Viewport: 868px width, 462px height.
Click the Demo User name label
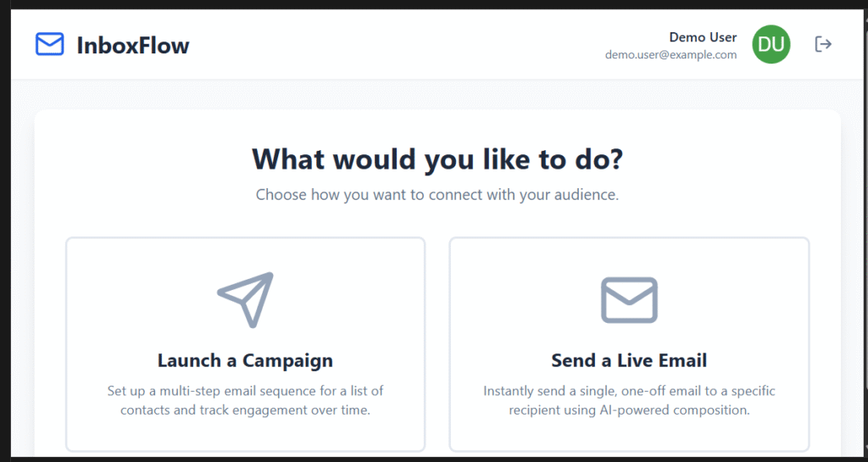[x=703, y=37]
